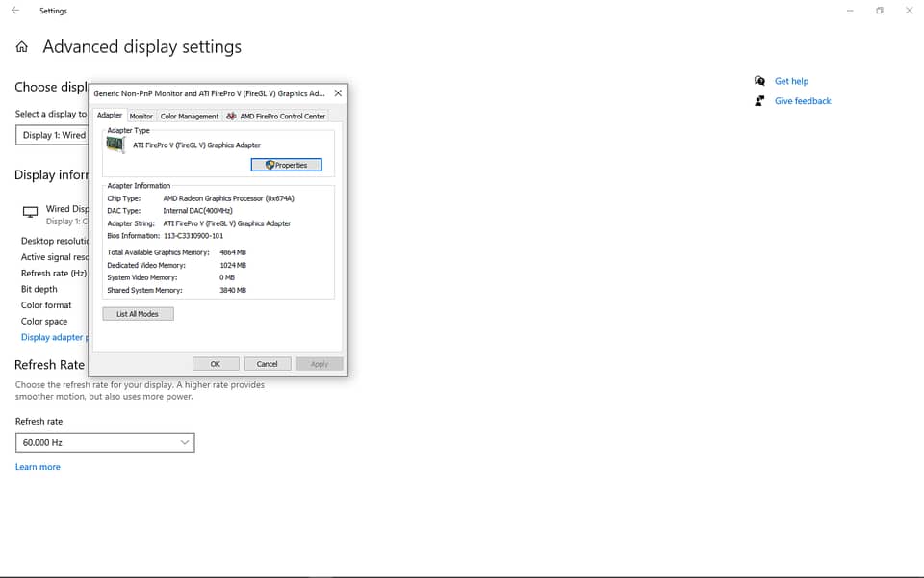Click the monitor icon next to Wired Display
Screen dimensions: 924x578
pos(30,212)
